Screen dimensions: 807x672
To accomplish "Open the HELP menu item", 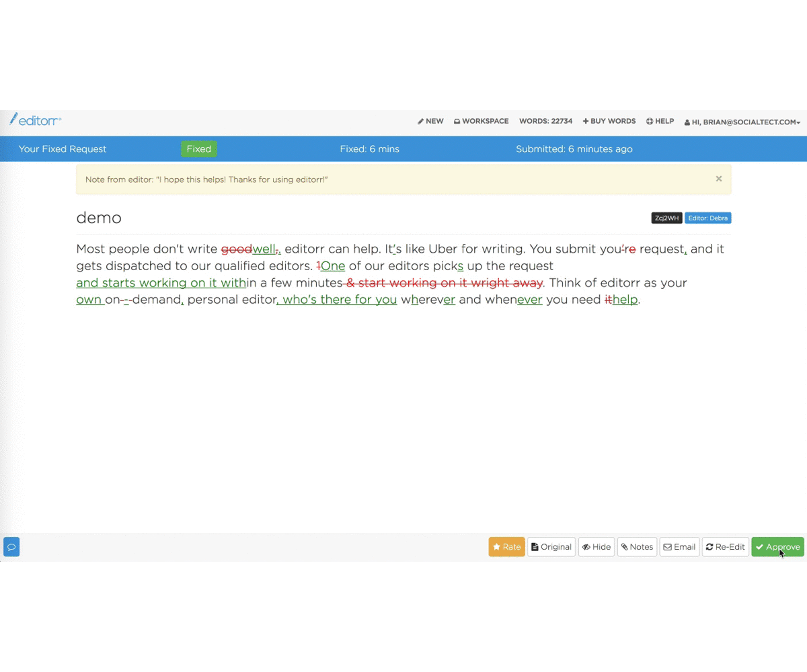I will (660, 122).
